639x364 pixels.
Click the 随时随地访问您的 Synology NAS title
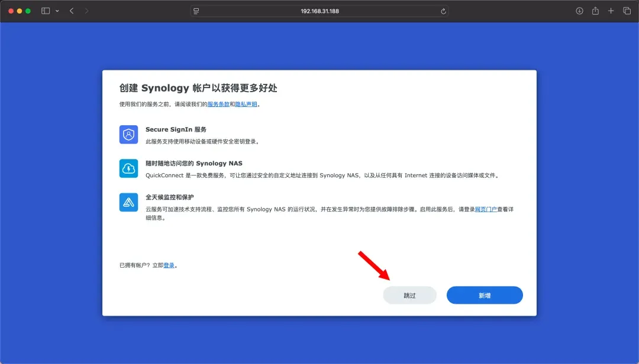[x=194, y=163]
